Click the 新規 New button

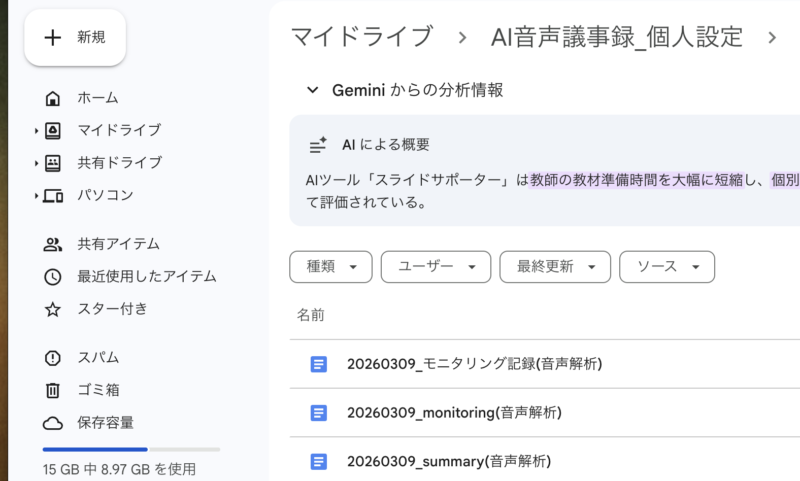coord(75,38)
